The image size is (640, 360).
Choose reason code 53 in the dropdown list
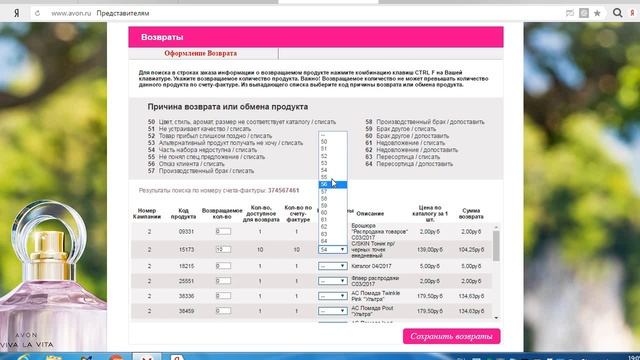click(x=333, y=163)
